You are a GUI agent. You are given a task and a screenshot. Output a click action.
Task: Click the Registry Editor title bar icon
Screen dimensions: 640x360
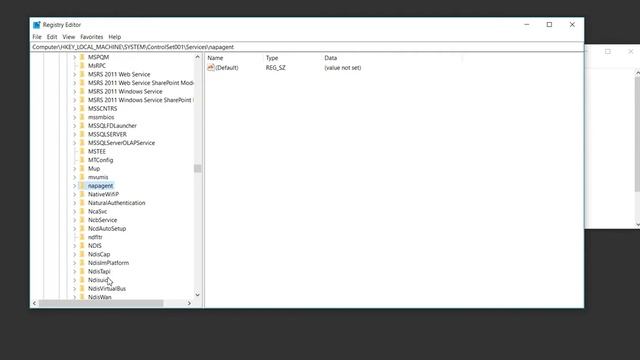coord(37,25)
